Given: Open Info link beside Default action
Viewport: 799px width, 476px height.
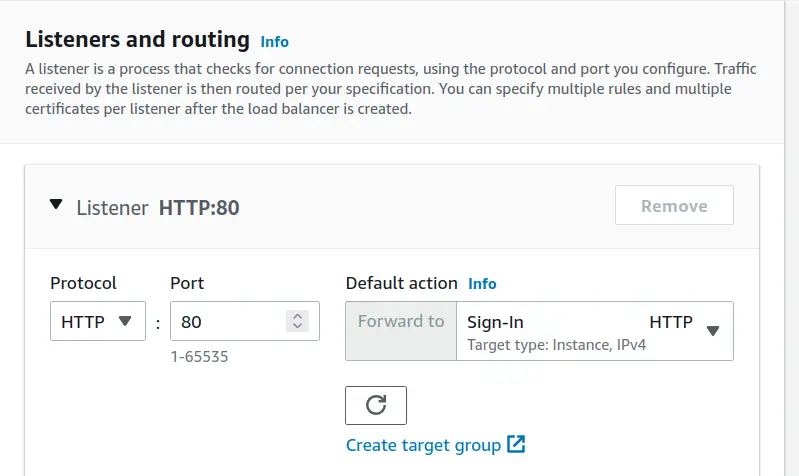Looking at the screenshot, I should tap(482, 284).
